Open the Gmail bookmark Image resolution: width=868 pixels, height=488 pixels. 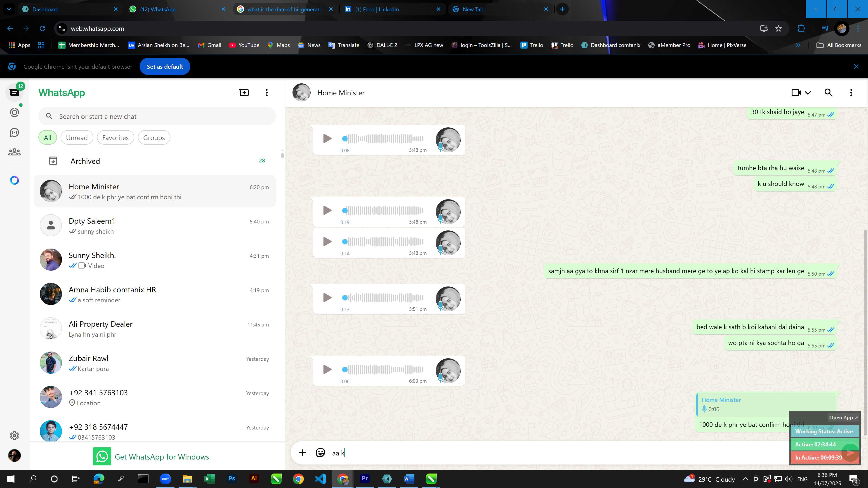coord(209,45)
